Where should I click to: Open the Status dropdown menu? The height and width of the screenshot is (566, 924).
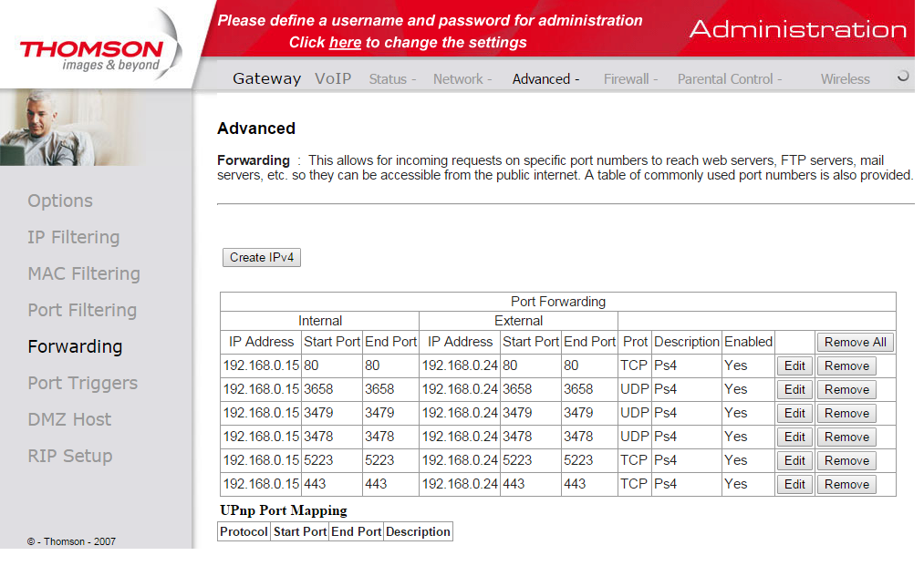[392, 79]
